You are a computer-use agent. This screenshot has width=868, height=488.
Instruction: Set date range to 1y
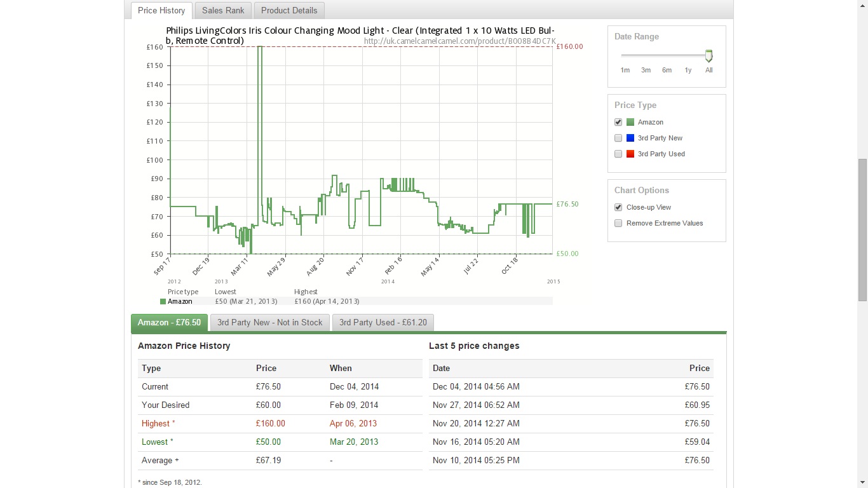[x=688, y=70]
